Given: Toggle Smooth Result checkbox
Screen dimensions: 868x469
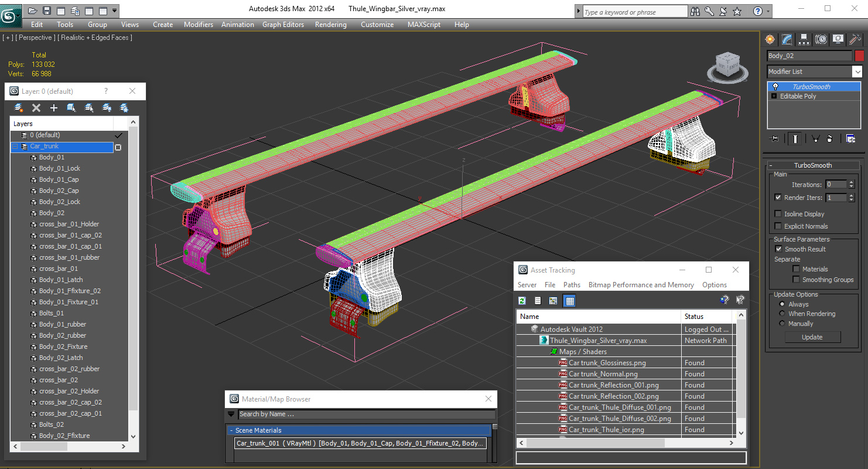Looking at the screenshot, I should point(778,249).
